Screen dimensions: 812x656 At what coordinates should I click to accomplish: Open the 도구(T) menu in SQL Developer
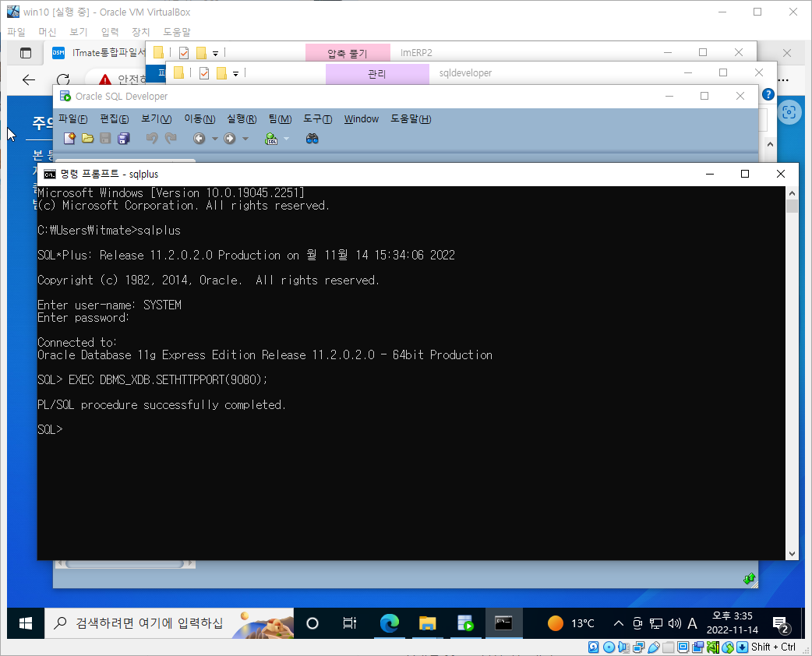(x=317, y=119)
